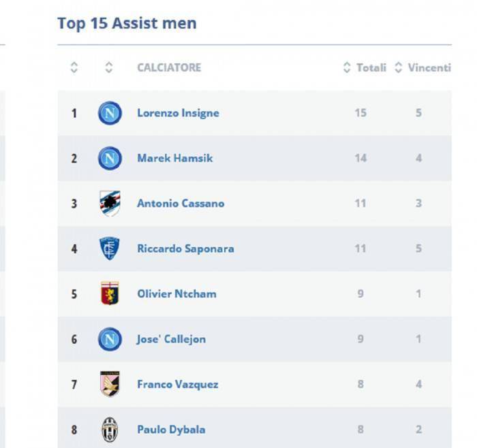Click Genoa crest beside Olivier Ntcham
The height and width of the screenshot is (448, 477).
[109, 293]
